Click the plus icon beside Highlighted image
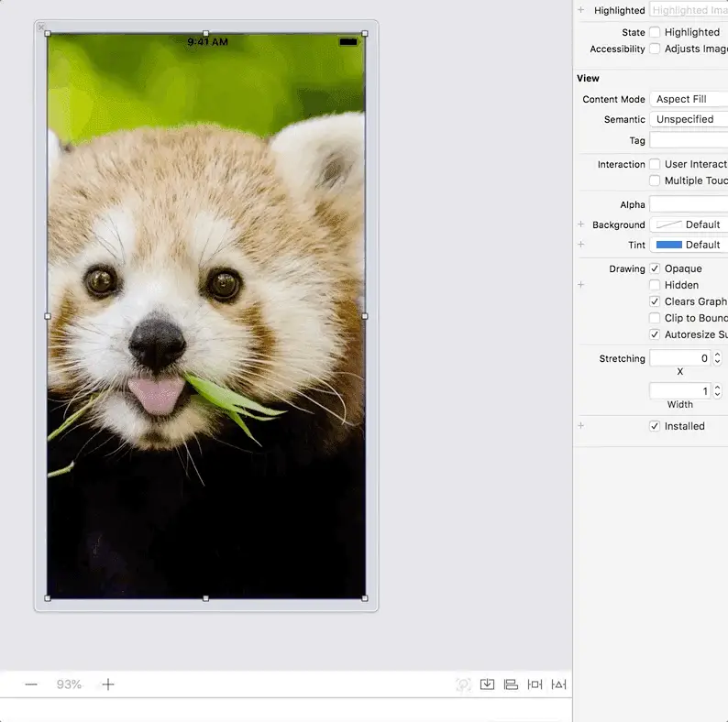728x722 pixels. pos(580,10)
